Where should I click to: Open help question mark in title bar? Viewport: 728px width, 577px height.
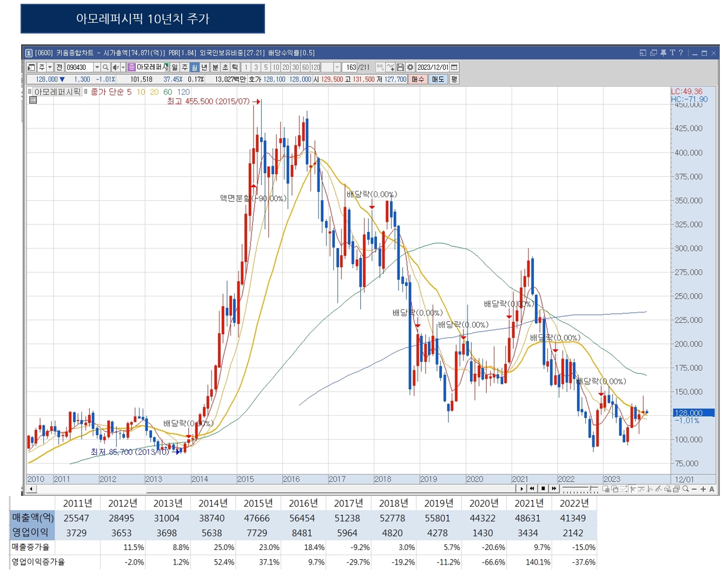point(681,53)
